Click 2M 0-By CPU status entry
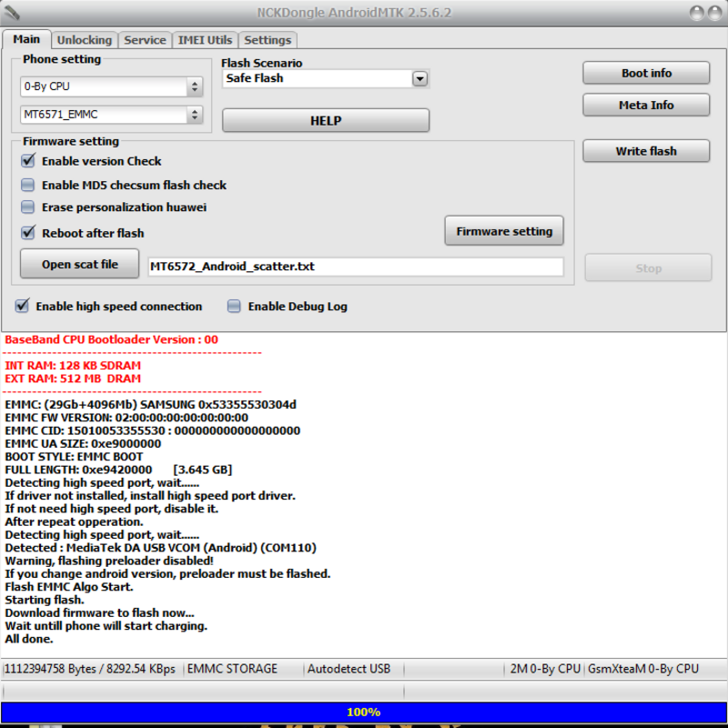Image resolution: width=728 pixels, height=728 pixels. point(545,669)
